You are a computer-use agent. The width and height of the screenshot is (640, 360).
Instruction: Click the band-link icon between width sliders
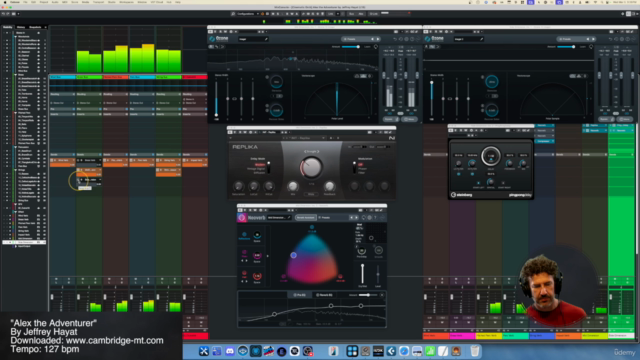tap(234, 99)
